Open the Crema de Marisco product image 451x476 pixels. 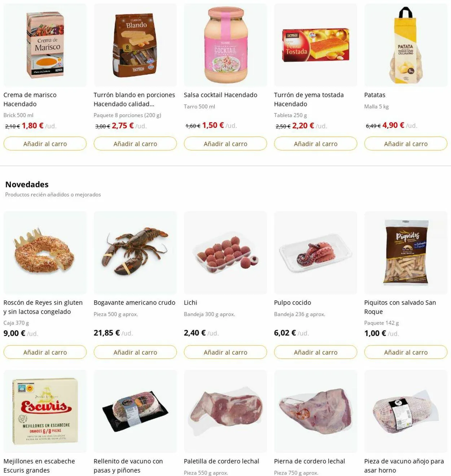point(45,45)
